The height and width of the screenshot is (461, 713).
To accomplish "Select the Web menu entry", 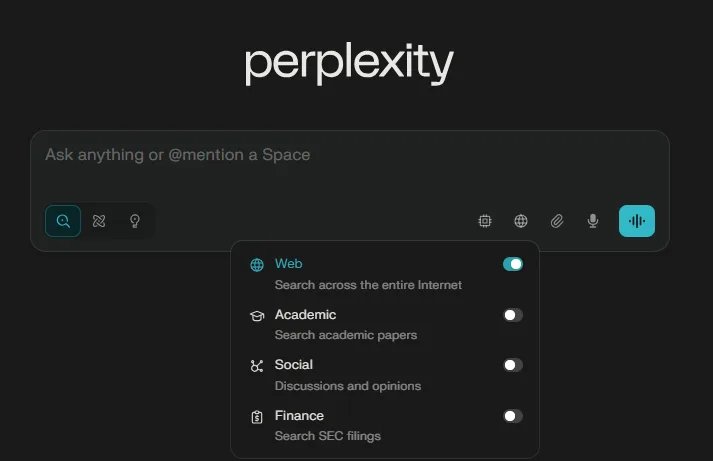I will (x=289, y=264).
